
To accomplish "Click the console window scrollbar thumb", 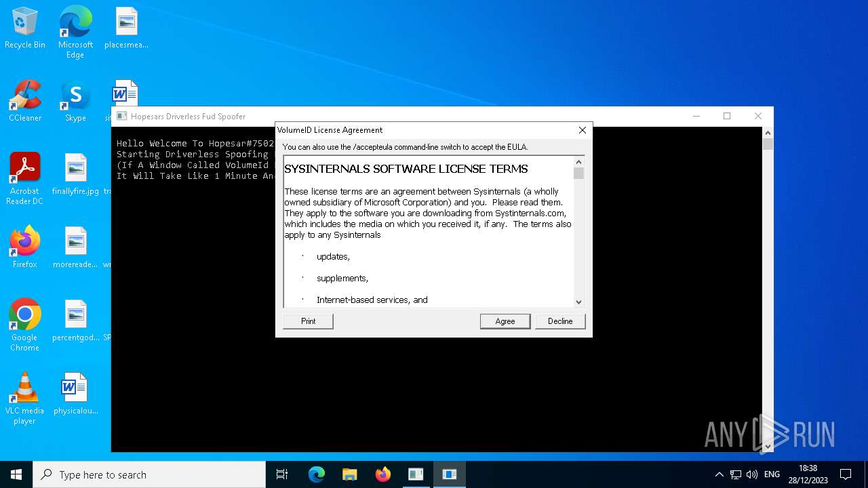I will pos(768,144).
